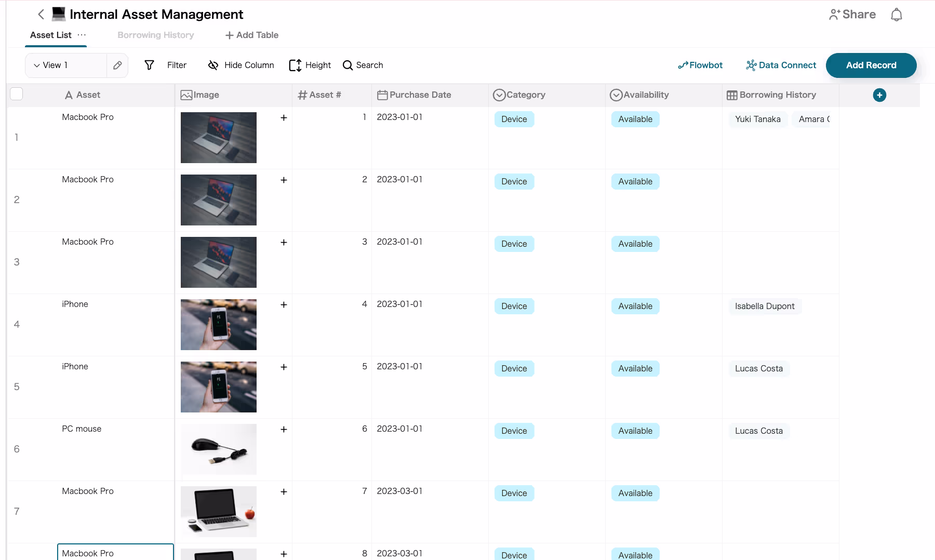Open the Filter options
Image resolution: width=935 pixels, height=560 pixels.
177,65
